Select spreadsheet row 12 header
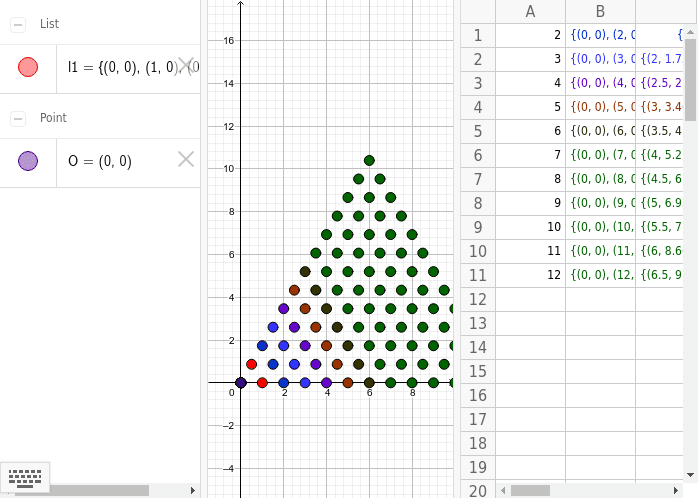This screenshot has height=500, width=700. pos(478,299)
